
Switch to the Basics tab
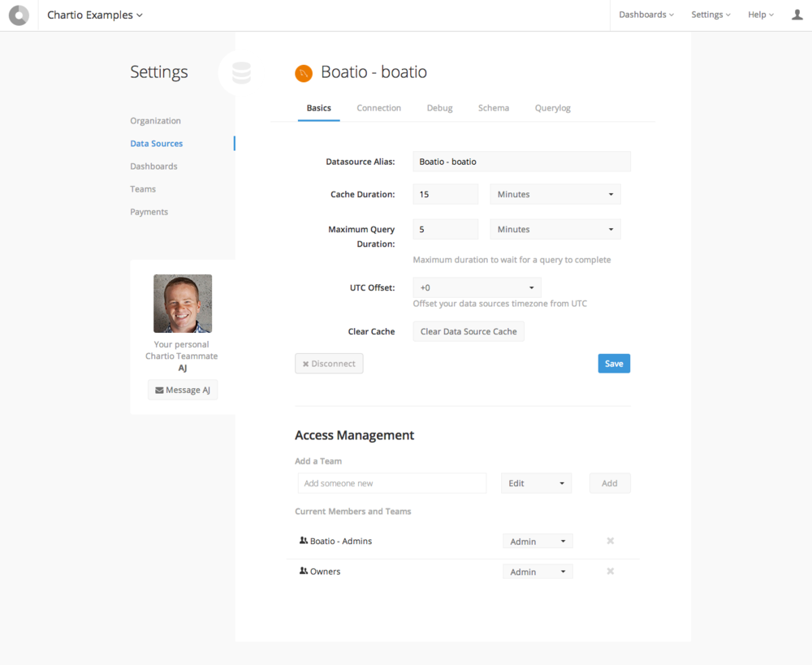318,108
